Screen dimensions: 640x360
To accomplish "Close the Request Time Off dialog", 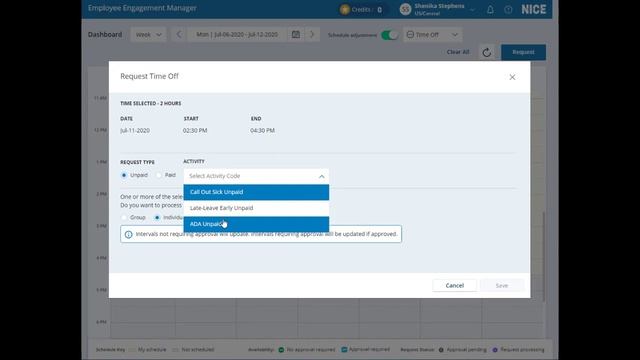I will coord(512,77).
